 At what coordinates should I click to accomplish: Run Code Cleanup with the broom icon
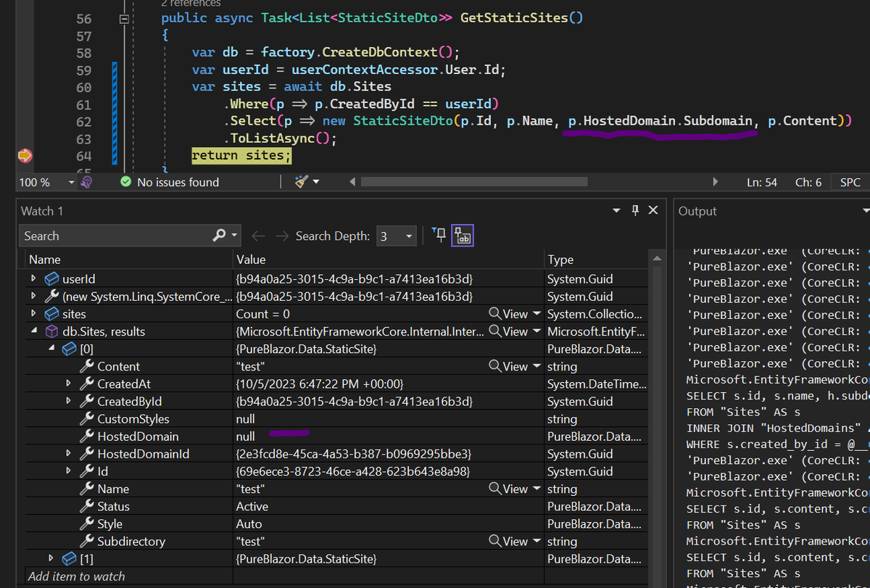(302, 182)
